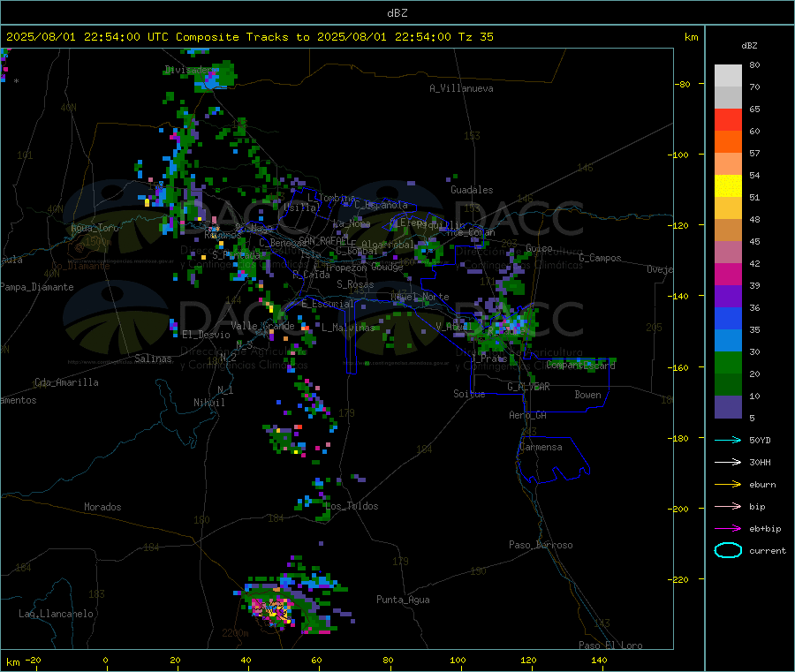Click the white 30HM track arrow in legend
Image resolution: width=795 pixels, height=672 pixels.
[x=728, y=462]
